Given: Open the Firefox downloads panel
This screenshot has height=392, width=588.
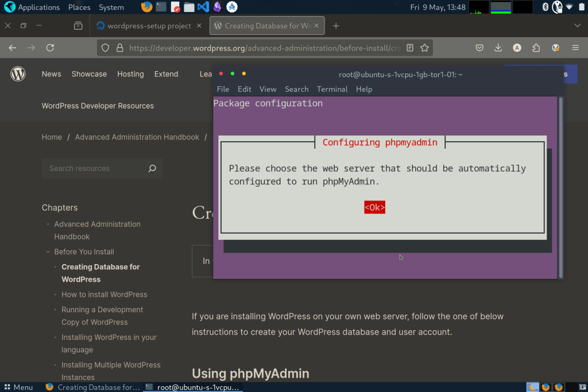Looking at the screenshot, I should [x=498, y=48].
